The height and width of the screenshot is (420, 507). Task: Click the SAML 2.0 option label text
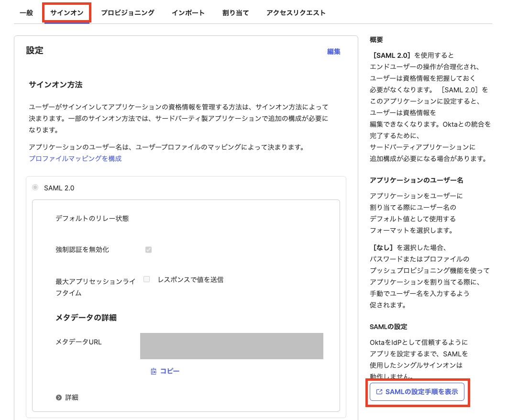59,188
